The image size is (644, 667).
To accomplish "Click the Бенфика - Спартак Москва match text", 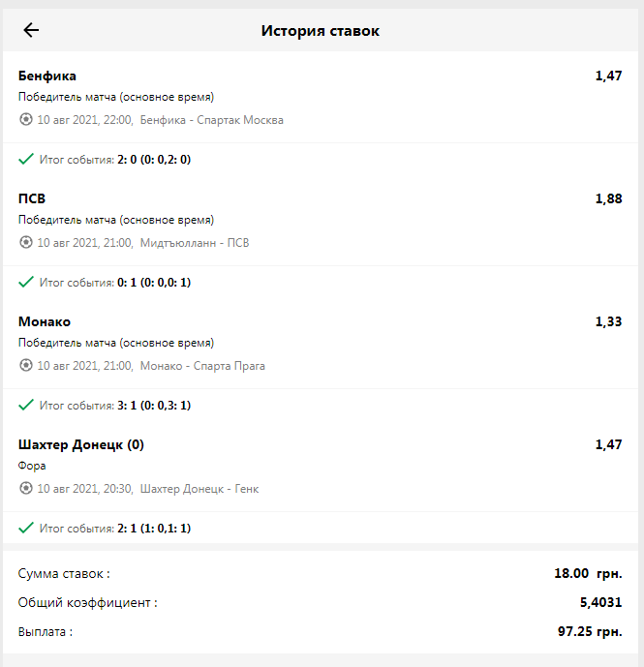I will [x=211, y=120].
